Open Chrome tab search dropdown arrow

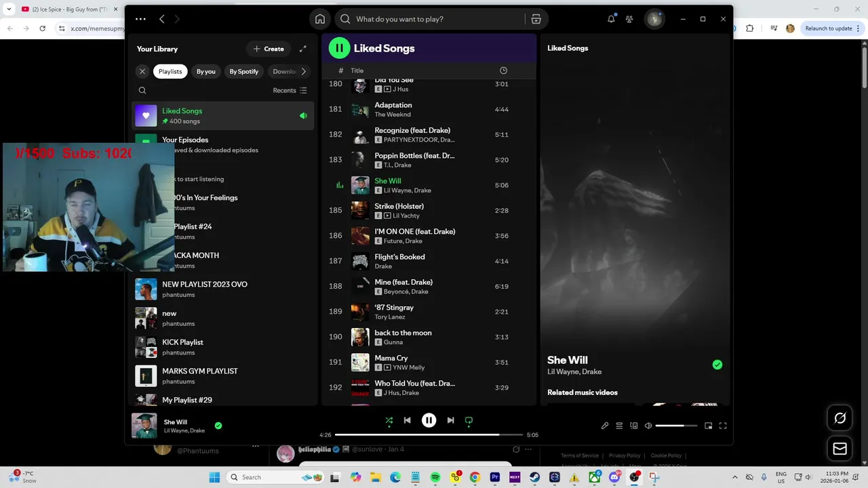tap(9, 9)
